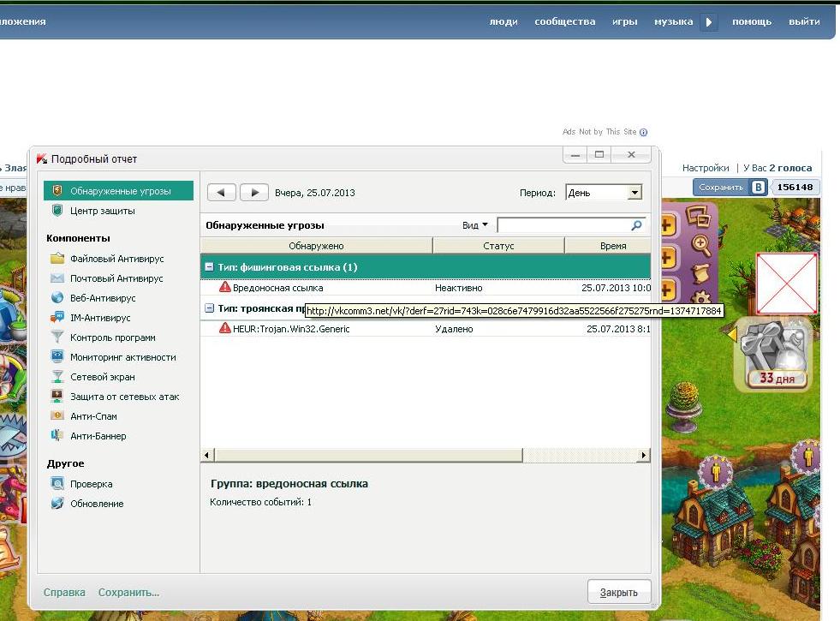Click the Close (Закрыть) button
The height and width of the screenshot is (621, 840).
pyautogui.click(x=619, y=592)
